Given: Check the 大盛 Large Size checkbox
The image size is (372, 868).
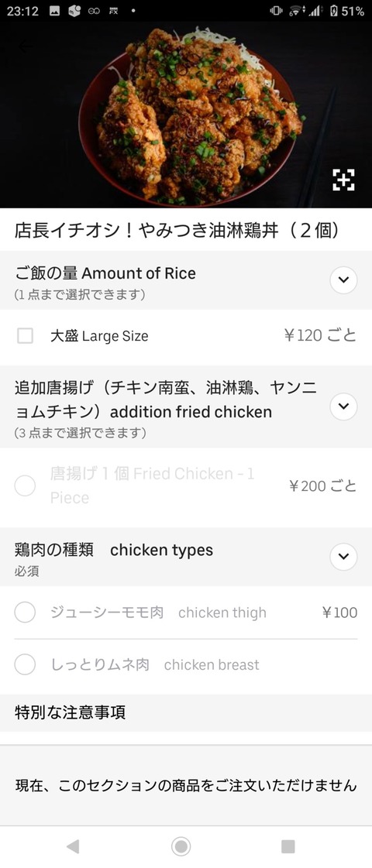Looking at the screenshot, I should (25, 335).
